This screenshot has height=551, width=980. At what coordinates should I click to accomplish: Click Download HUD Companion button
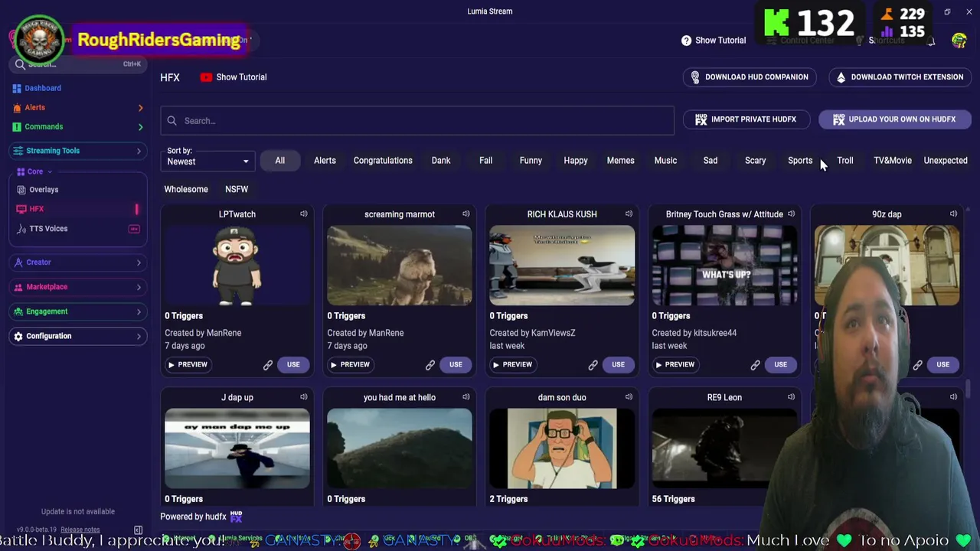(x=750, y=77)
